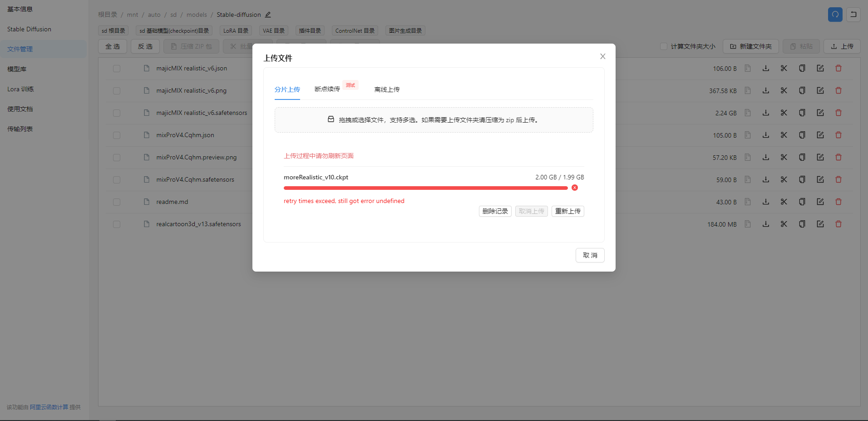Copy majicMIX realistic_v6.json file
The image size is (868, 421).
(802, 69)
